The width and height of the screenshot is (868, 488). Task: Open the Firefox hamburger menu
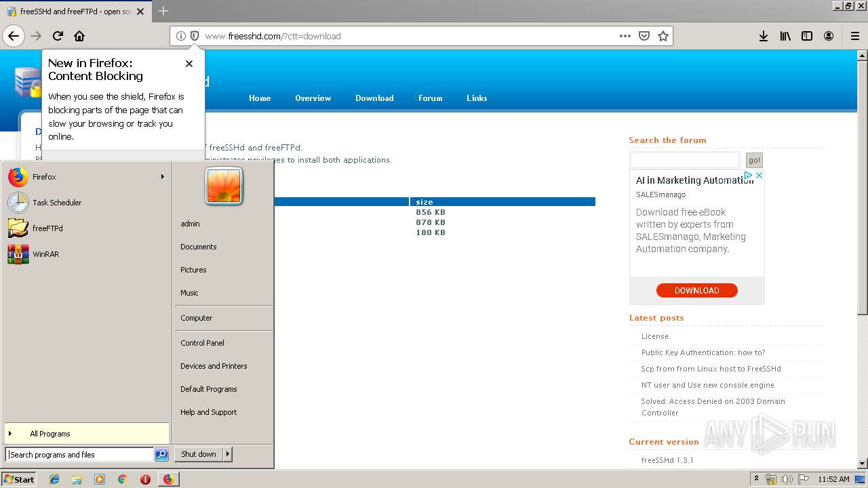[855, 36]
